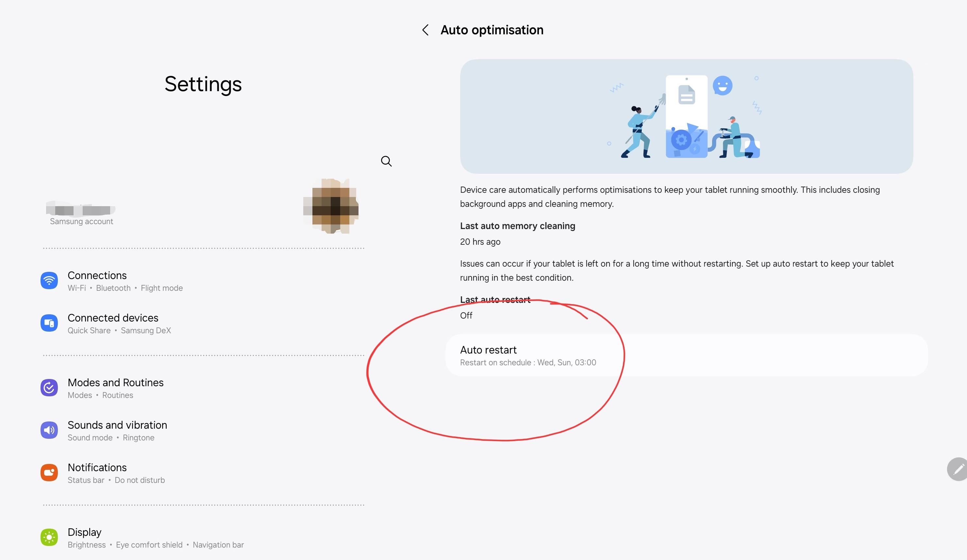Screen dimensions: 967x560
Task: Go back using the Auto optimisation arrow
Action: (425, 30)
